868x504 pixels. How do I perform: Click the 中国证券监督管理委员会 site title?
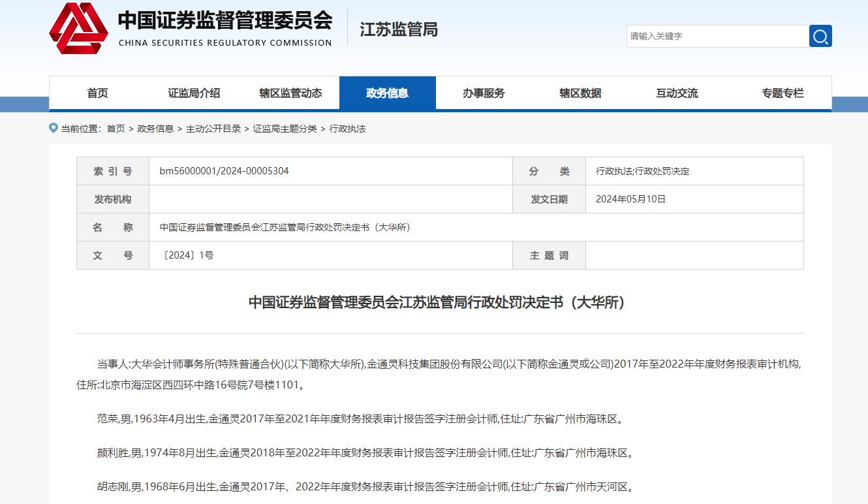[225, 20]
